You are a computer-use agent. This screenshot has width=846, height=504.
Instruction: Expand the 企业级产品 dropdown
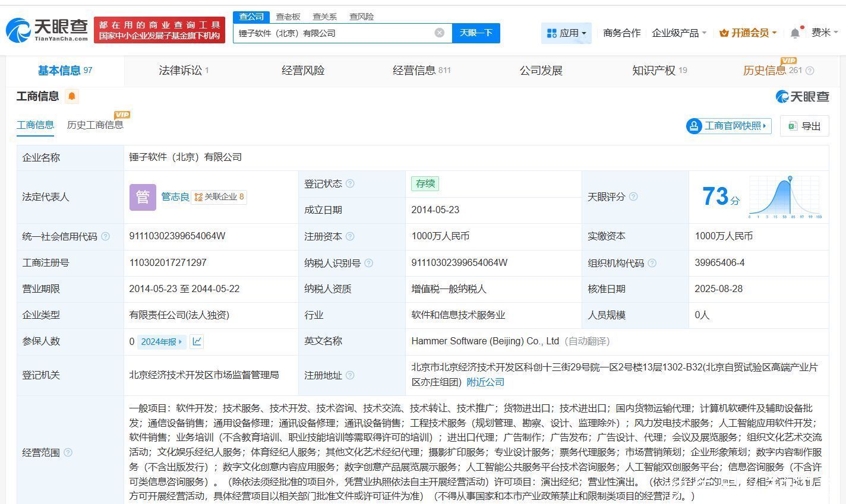(x=678, y=33)
